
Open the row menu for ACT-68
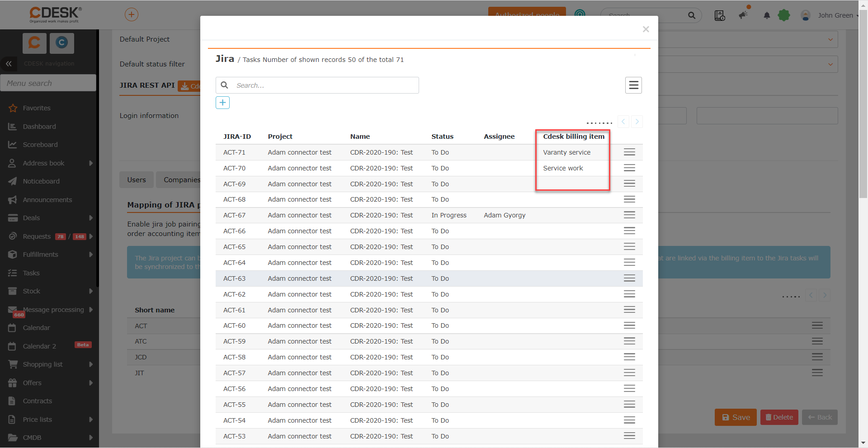click(629, 199)
